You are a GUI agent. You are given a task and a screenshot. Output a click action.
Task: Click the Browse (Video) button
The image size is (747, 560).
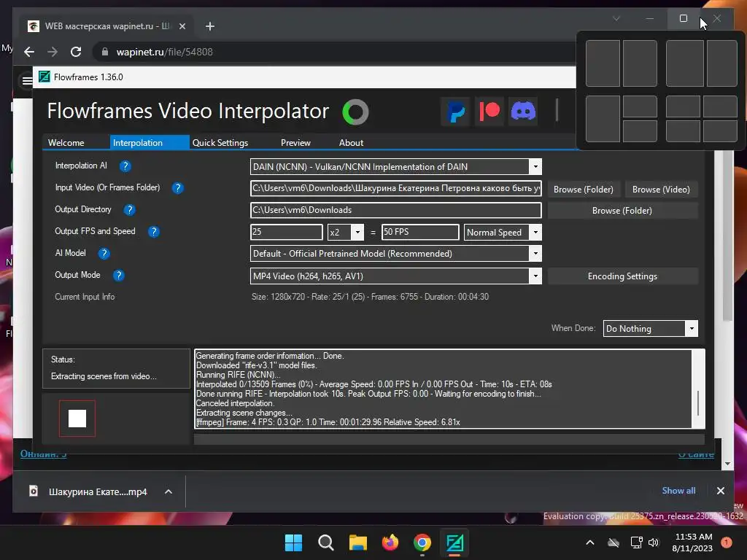[x=661, y=190]
